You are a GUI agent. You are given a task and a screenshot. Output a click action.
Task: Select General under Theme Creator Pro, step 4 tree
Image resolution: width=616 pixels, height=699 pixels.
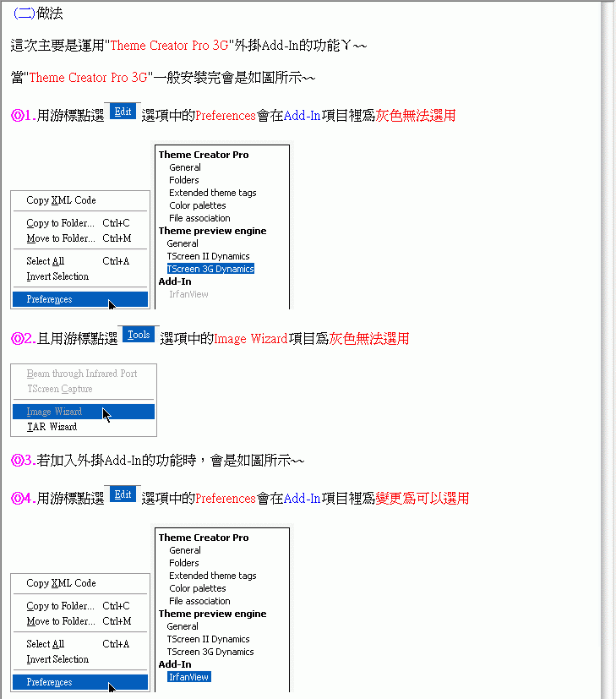(184, 550)
